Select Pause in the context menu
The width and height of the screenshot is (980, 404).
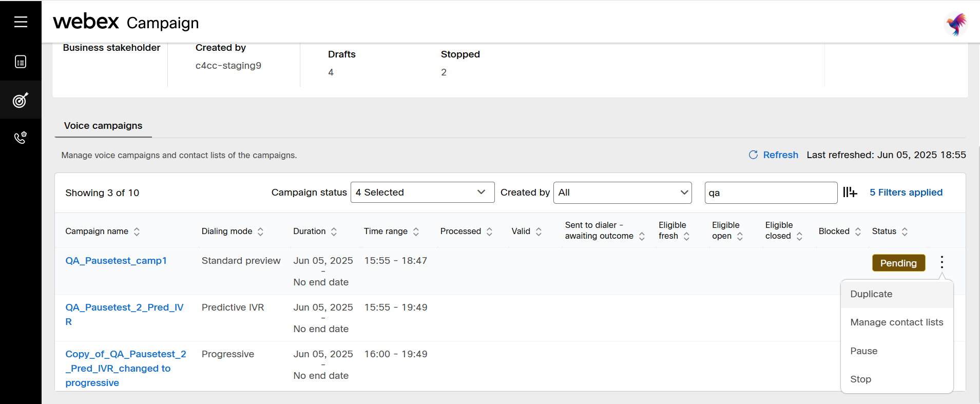click(x=897, y=351)
